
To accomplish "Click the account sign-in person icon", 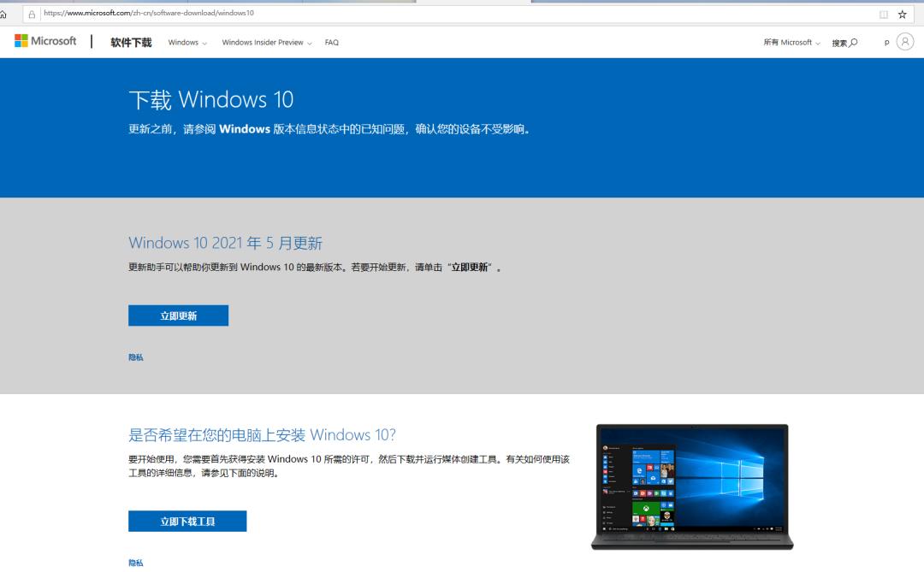I will (904, 41).
